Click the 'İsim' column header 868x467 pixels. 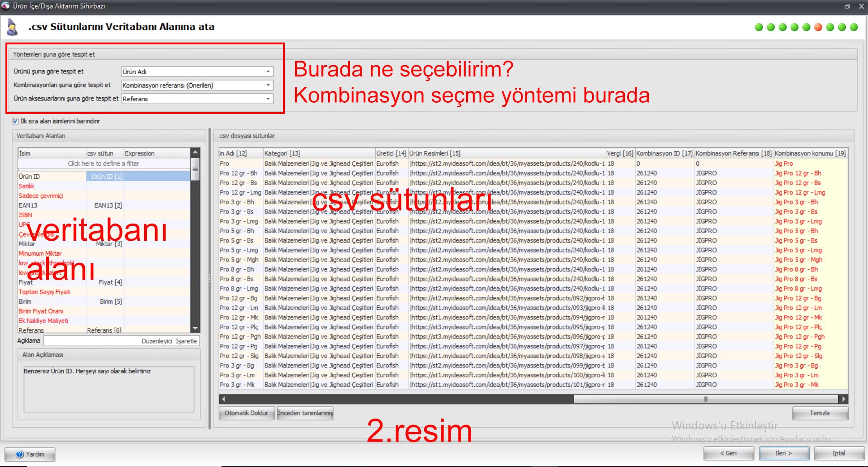click(x=52, y=153)
